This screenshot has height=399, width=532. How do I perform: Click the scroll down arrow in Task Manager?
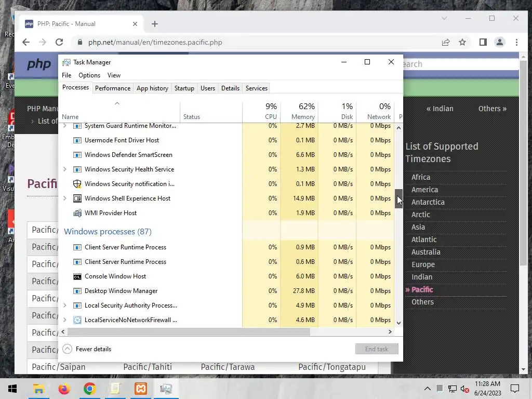398,323
